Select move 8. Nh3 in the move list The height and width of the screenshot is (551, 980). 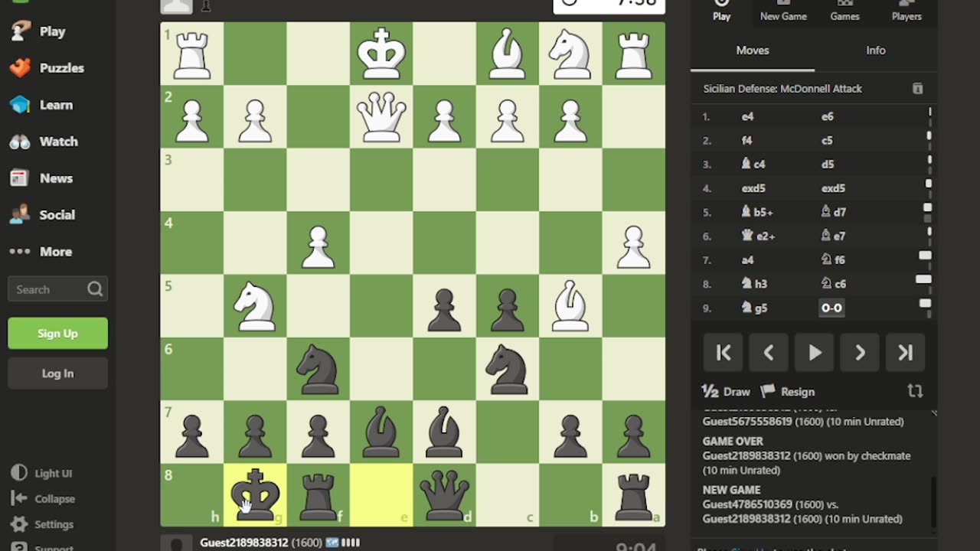tap(754, 284)
